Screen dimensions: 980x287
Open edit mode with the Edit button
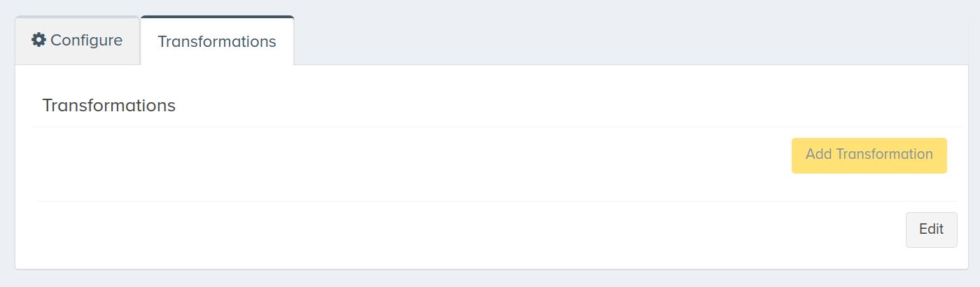pyautogui.click(x=931, y=230)
